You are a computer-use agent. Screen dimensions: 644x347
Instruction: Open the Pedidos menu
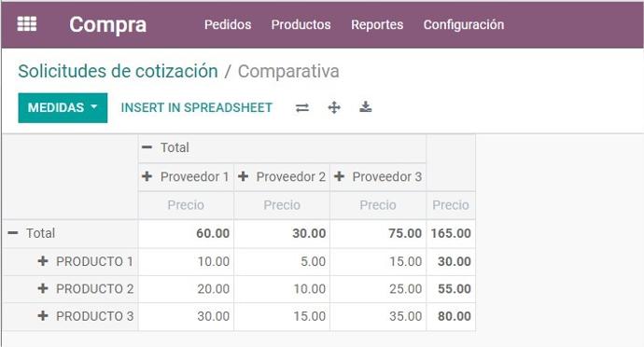228,24
